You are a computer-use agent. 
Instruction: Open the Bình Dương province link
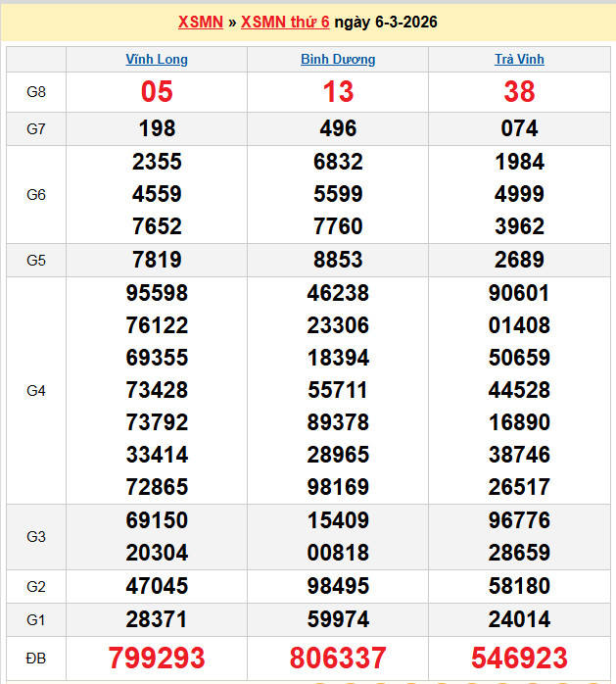point(338,59)
